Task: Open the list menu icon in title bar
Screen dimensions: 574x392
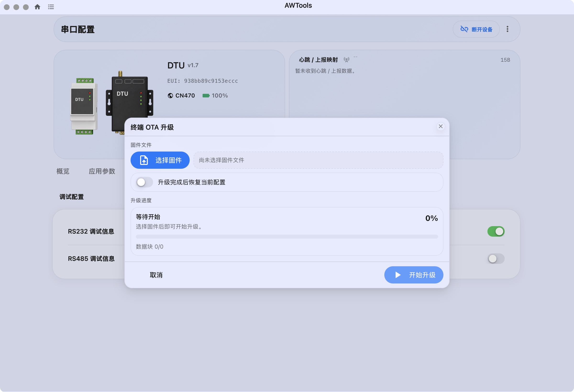Action: (51, 7)
